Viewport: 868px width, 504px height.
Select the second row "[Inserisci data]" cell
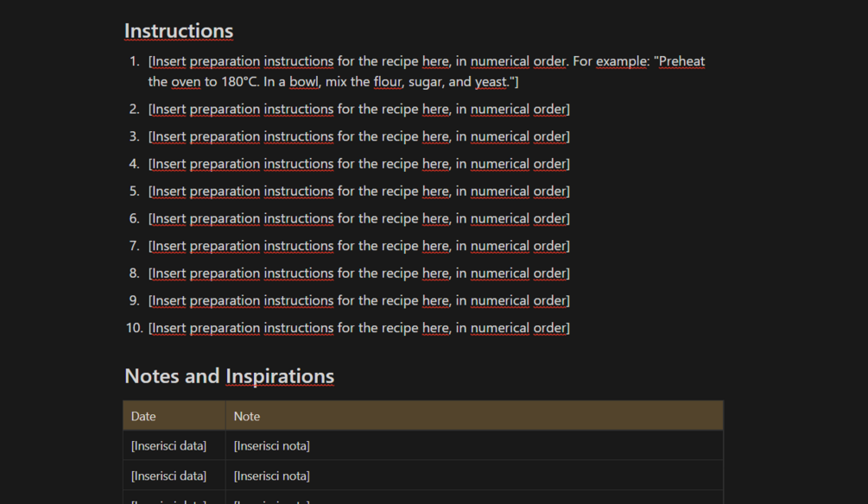(x=168, y=476)
